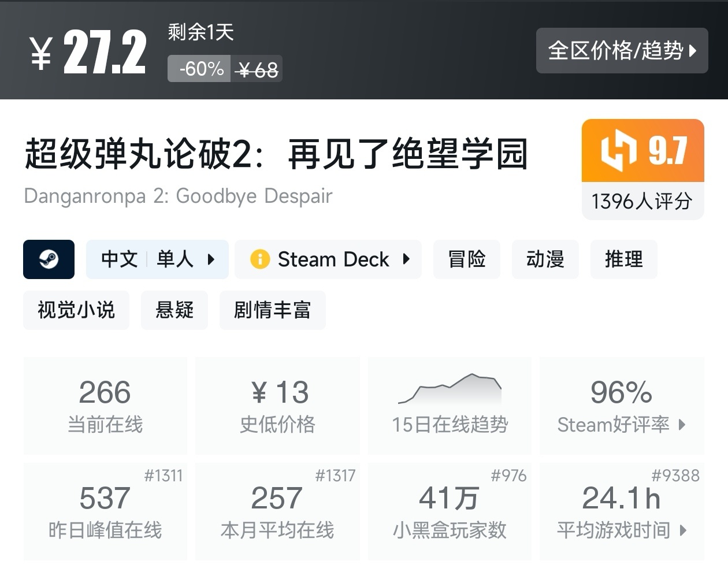This screenshot has height=572, width=728.
Task: Select the 悬疑 tag
Action: (x=174, y=310)
